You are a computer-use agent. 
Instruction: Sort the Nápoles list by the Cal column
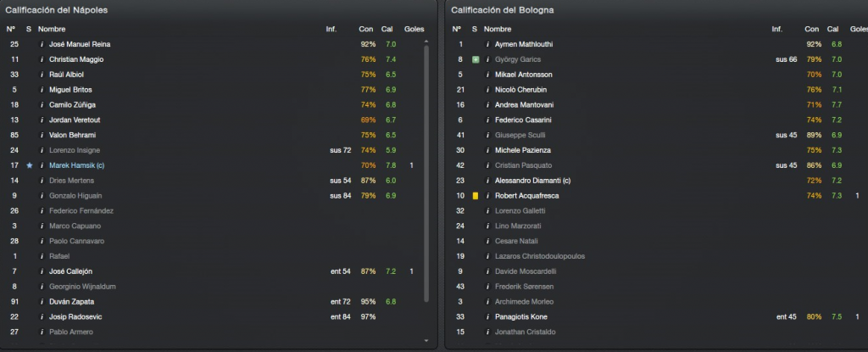pos(387,29)
